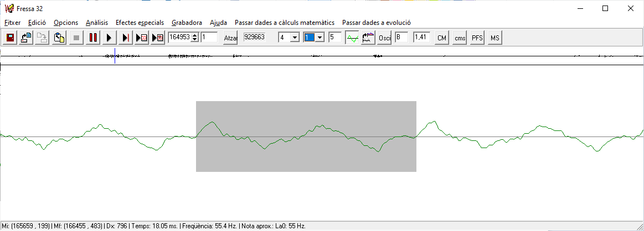The width and height of the screenshot is (644, 231).
Task: Click the clipboard paste icon
Action: point(59,38)
